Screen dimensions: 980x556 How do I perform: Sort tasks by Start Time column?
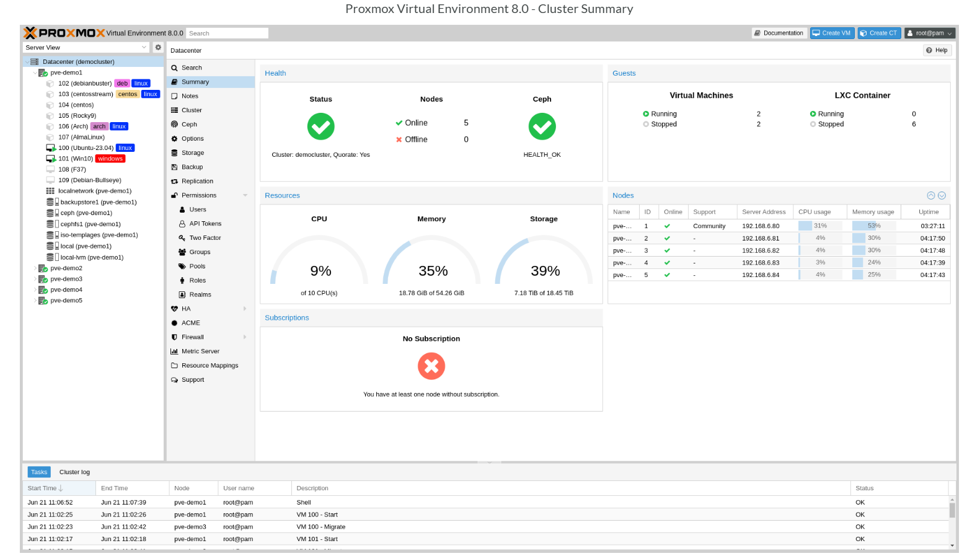click(59, 488)
